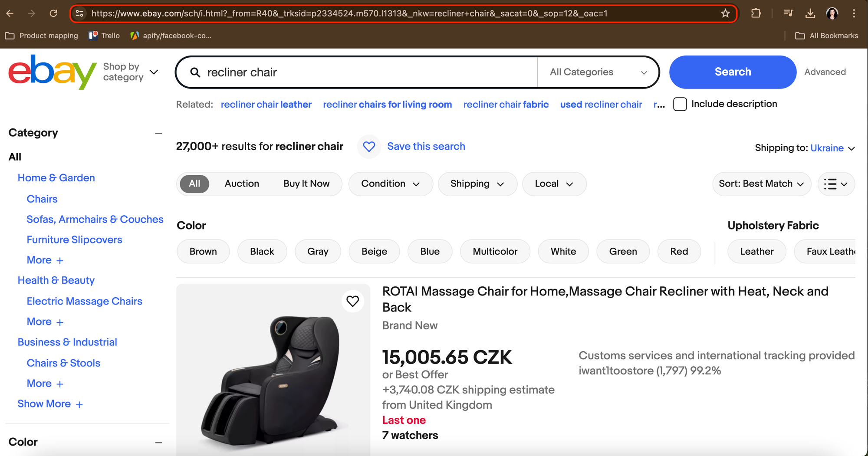This screenshot has height=456, width=868.
Task: Open the browser extensions icon
Action: click(756, 13)
